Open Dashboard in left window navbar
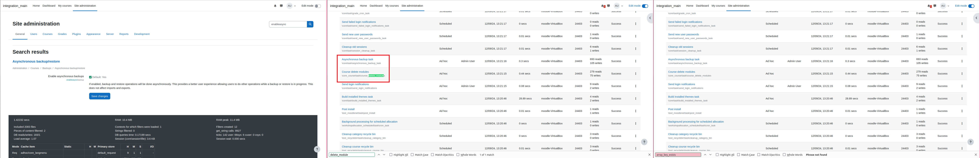This screenshot has width=980, height=158. [x=49, y=6]
